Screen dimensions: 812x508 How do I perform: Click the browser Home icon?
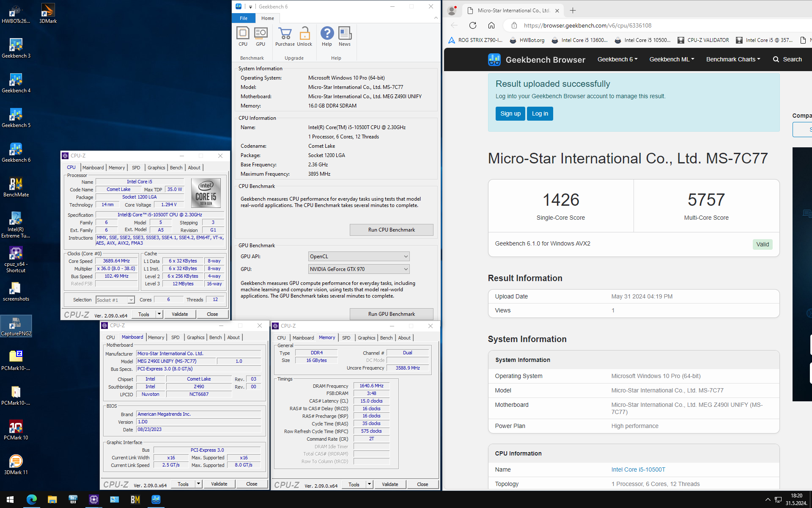click(491, 25)
